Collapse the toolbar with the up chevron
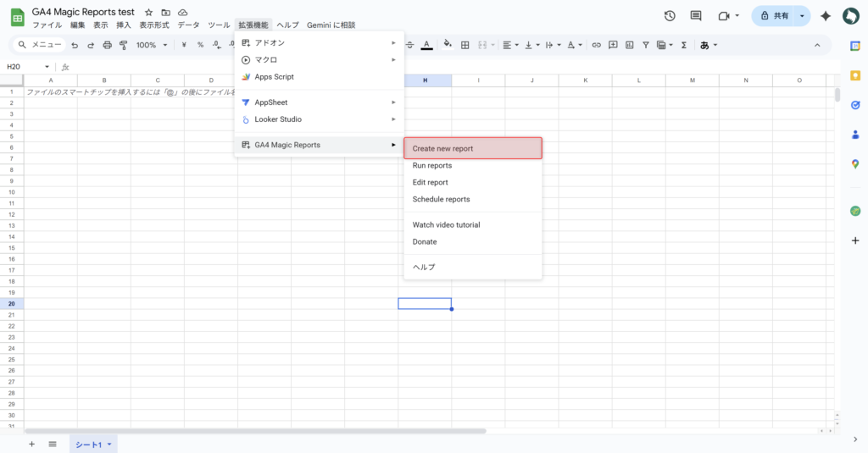 (x=817, y=46)
